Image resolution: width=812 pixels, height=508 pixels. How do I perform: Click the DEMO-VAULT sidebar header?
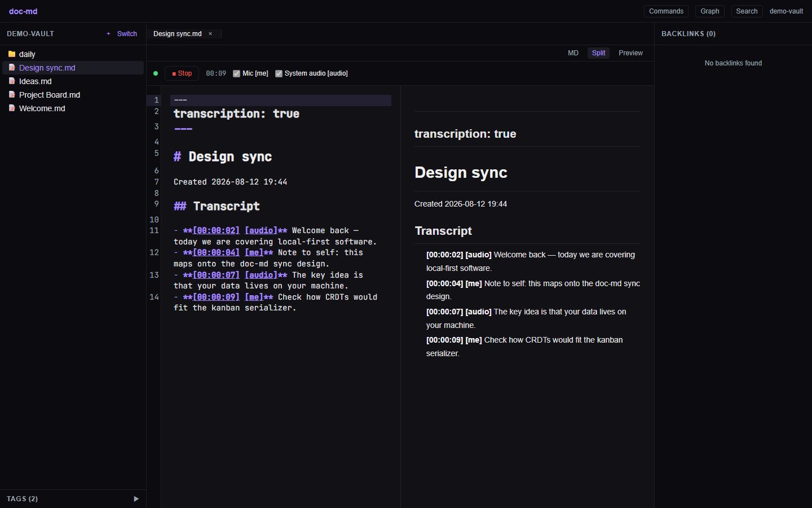[x=30, y=34]
